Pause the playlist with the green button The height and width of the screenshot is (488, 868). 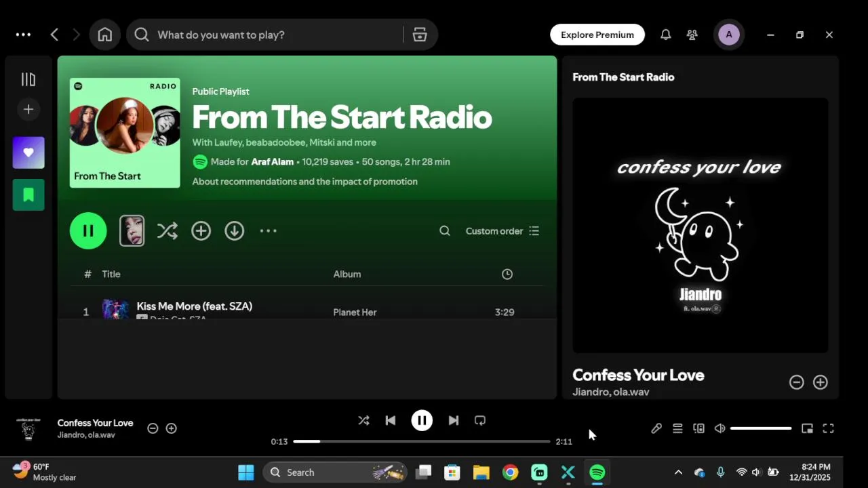(88, 230)
